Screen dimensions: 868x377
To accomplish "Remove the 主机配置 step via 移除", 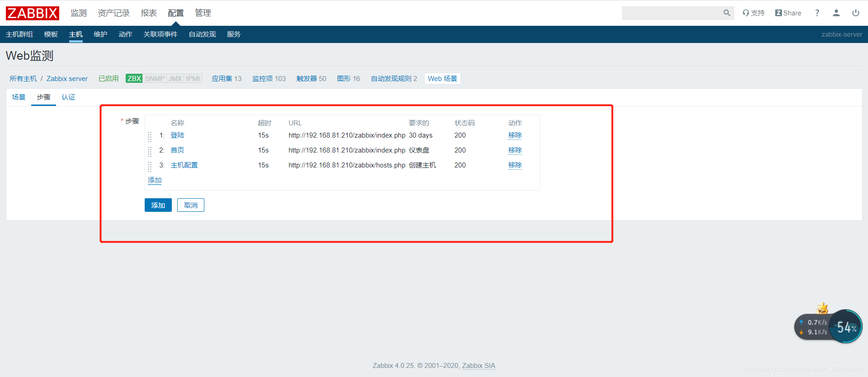I will [515, 165].
